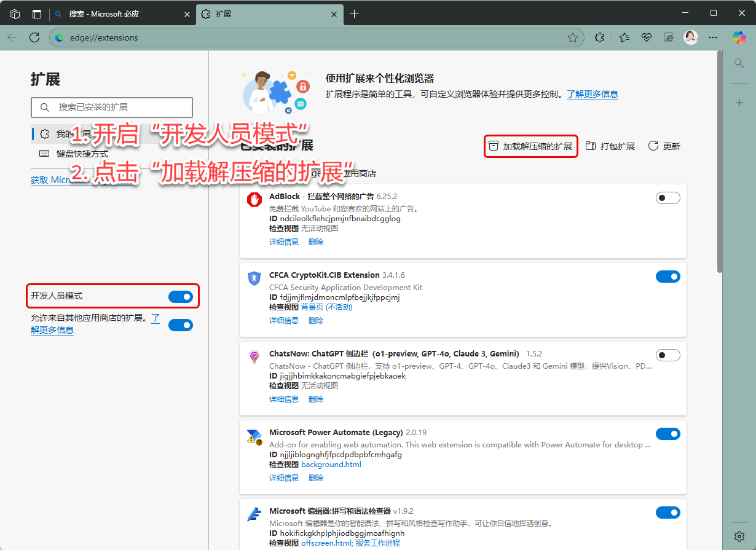Screen dimensions: 756x550
Task: Open the favorites list icon
Action: [624, 37]
